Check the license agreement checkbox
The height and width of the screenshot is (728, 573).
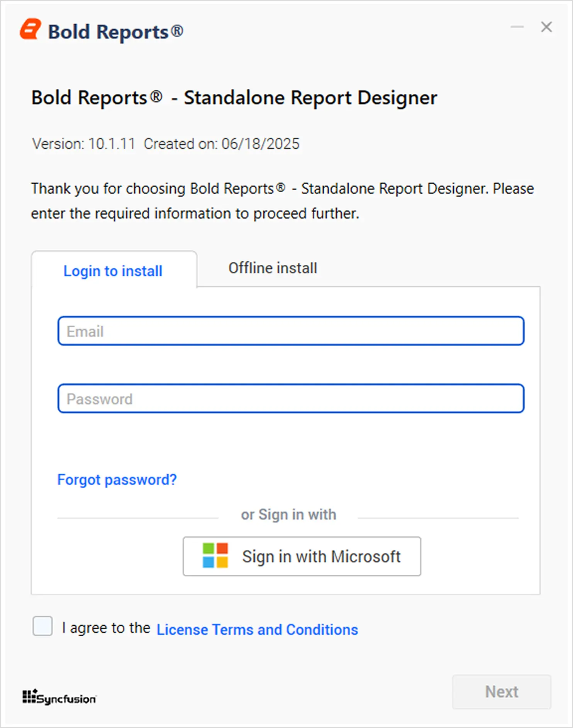[x=42, y=626]
